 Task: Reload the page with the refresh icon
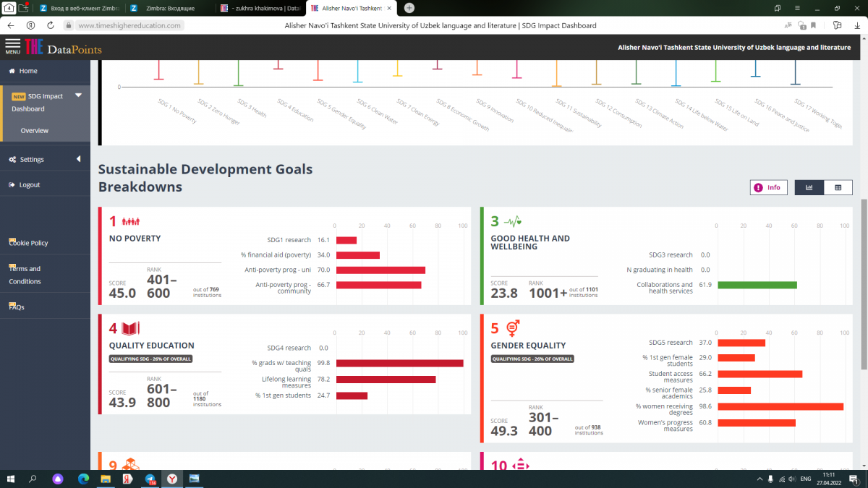point(51,25)
